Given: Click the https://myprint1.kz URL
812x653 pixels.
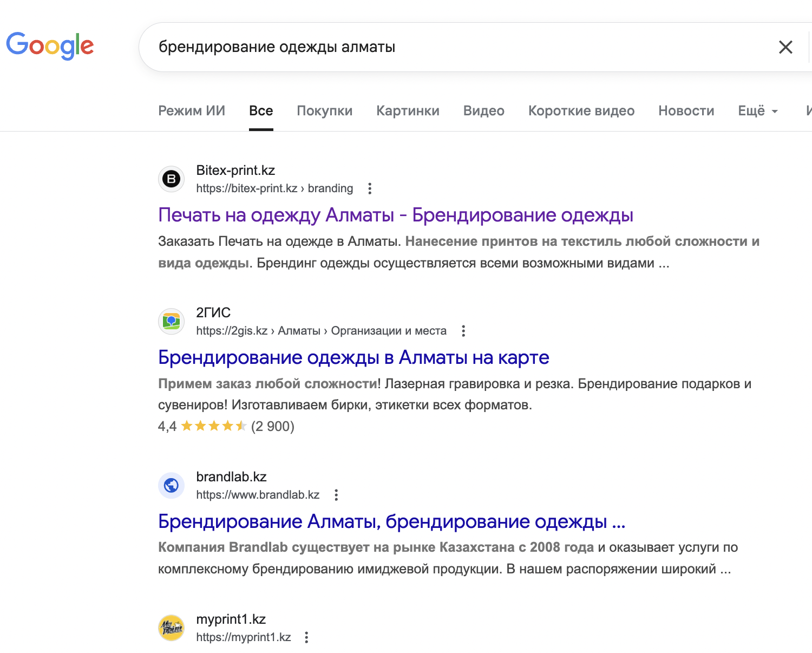Looking at the screenshot, I should click(244, 637).
